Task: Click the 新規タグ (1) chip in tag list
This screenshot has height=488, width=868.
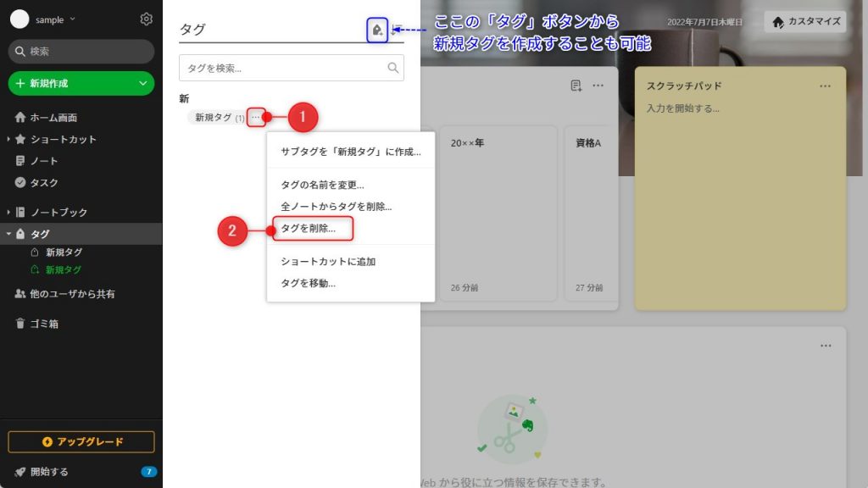Action: pos(220,117)
